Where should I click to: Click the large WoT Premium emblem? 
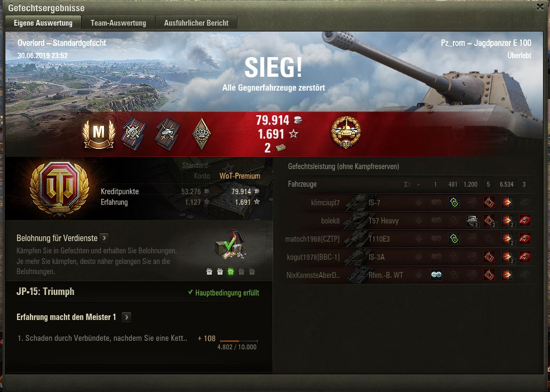[x=59, y=188]
